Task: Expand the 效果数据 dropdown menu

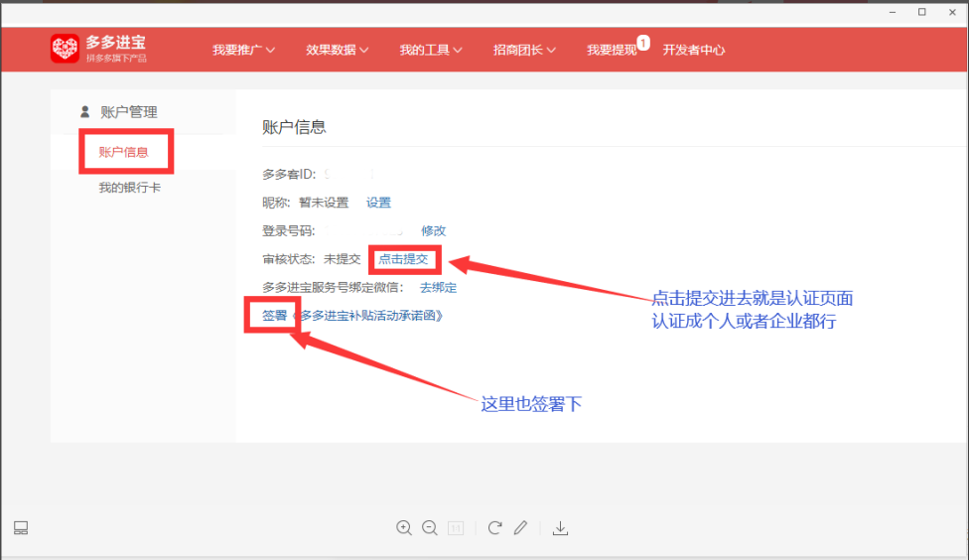Action: coord(337,50)
